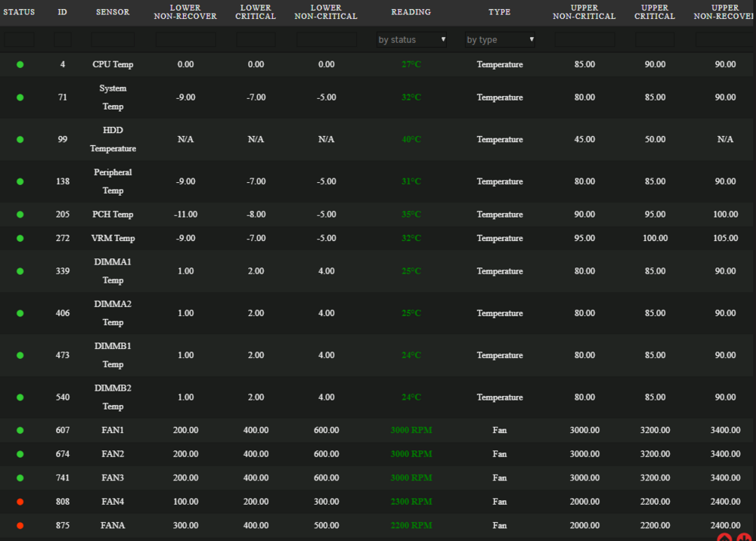Open the 'by type' filter dropdown

(500, 39)
